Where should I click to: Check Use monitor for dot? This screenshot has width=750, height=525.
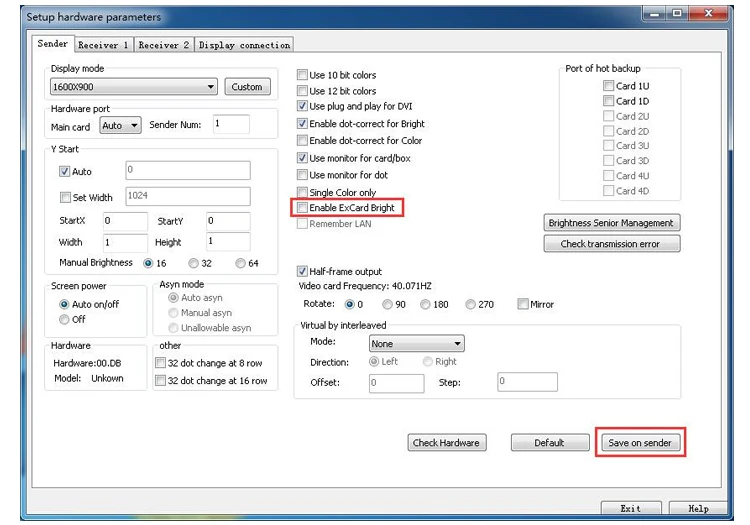[302, 175]
